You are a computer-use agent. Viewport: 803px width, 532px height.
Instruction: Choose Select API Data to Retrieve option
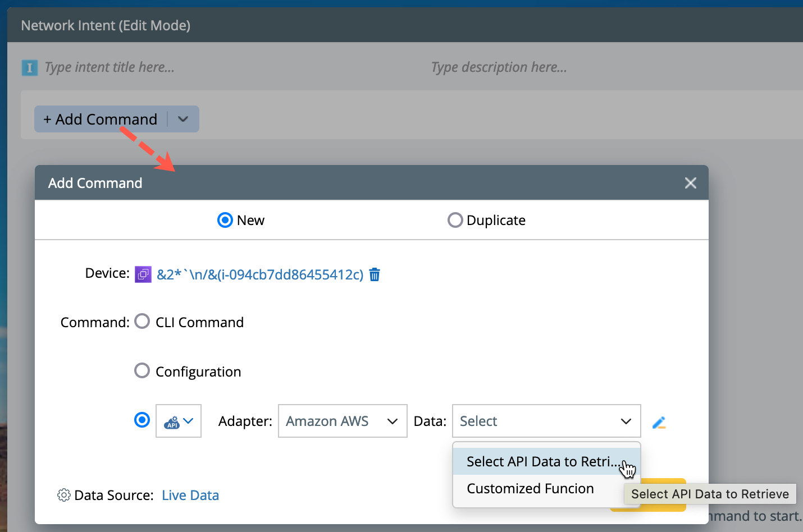tap(542, 461)
